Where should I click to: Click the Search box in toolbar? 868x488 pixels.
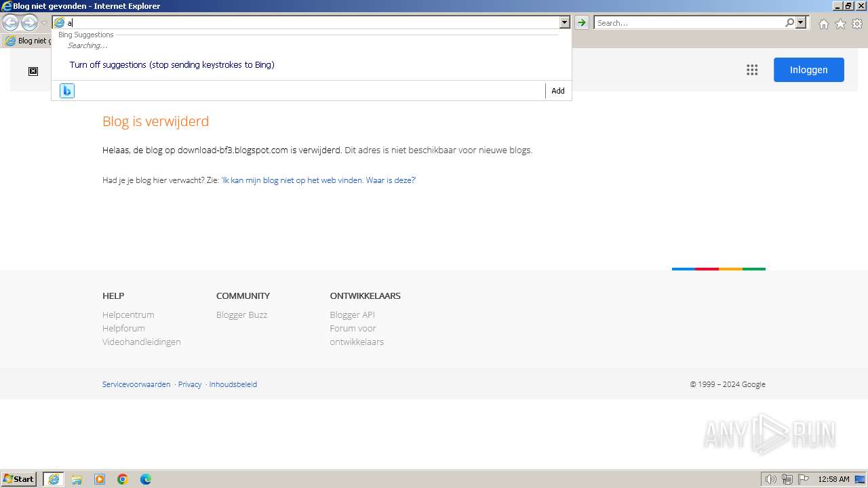(689, 22)
